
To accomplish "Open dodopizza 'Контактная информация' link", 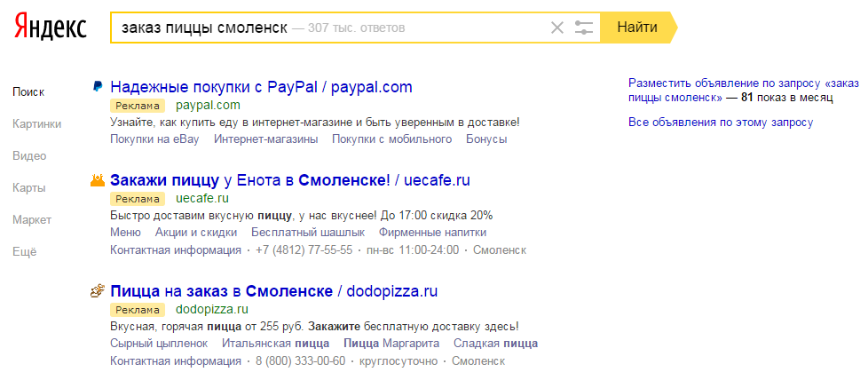I will [176, 361].
